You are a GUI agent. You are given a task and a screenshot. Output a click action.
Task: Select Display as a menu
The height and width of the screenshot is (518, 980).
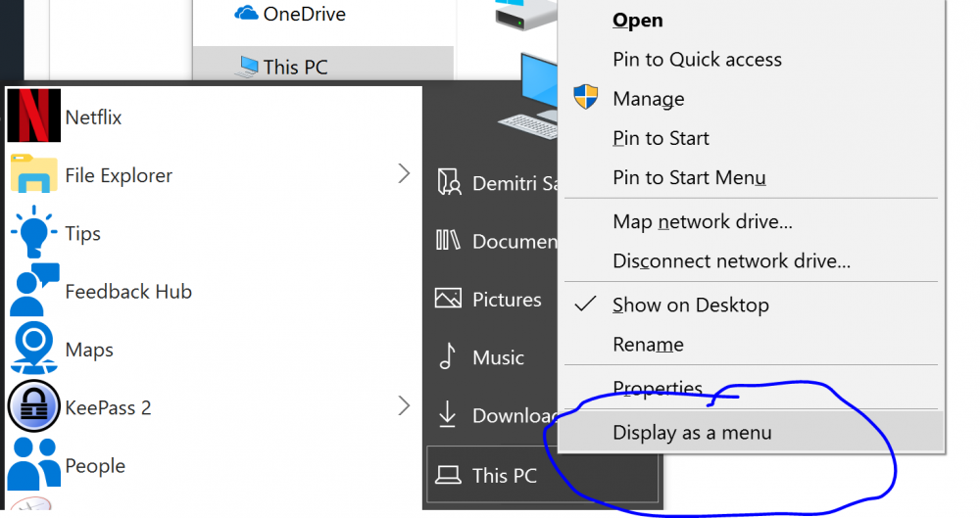click(x=692, y=432)
